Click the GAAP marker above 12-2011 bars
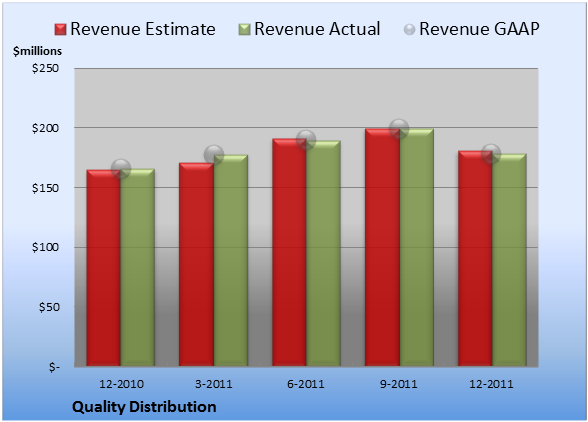 tap(491, 153)
